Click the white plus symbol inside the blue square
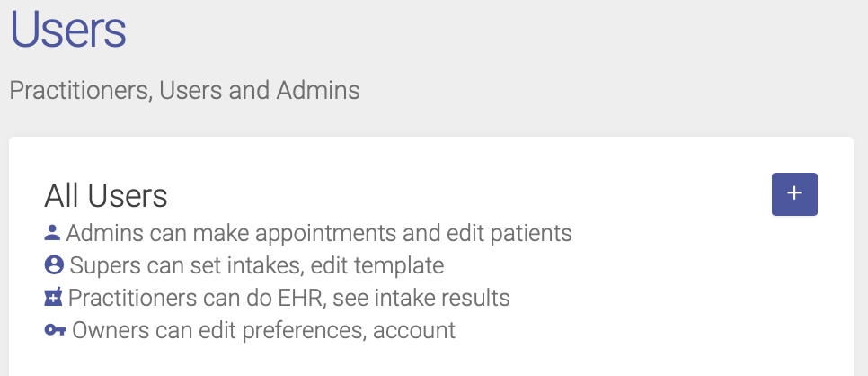Viewport: 868px width, 376px height. point(794,193)
